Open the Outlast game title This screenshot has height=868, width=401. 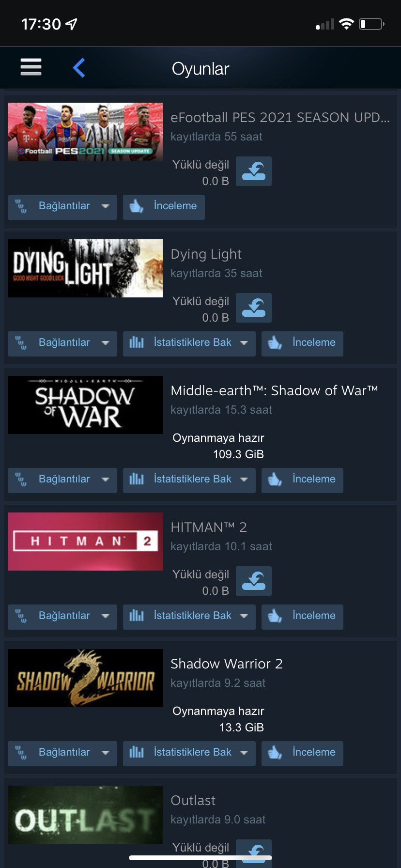coord(193,801)
